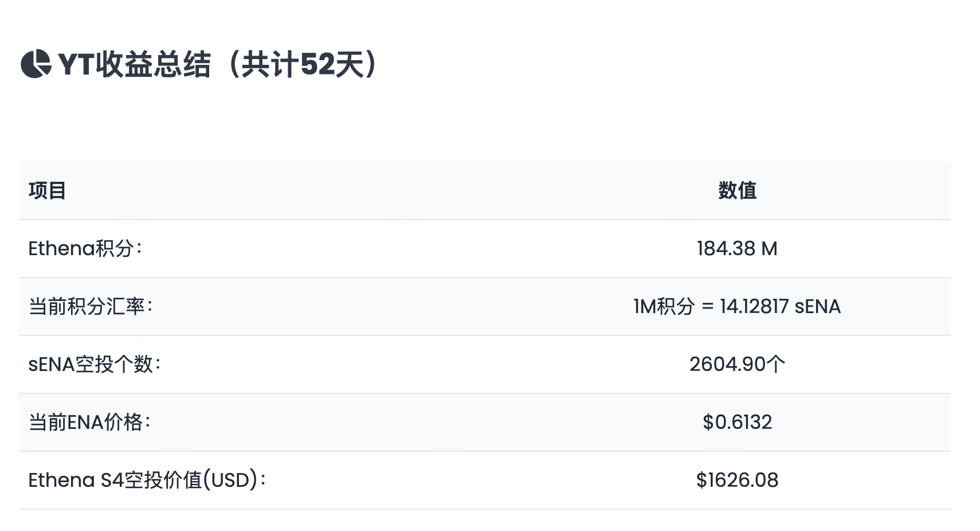This screenshot has height=531, width=980.
Task: Click the 14.12817 sENA rate number
Action: click(x=780, y=306)
